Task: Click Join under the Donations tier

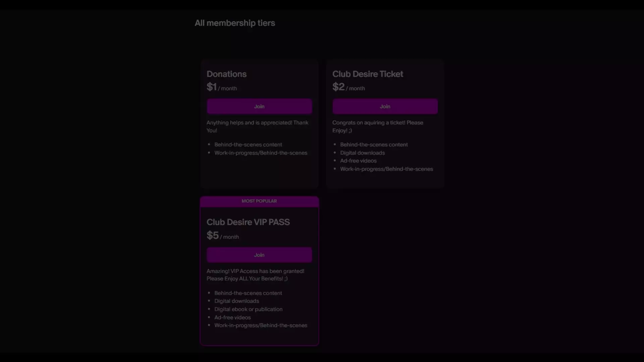Action: coord(259,106)
